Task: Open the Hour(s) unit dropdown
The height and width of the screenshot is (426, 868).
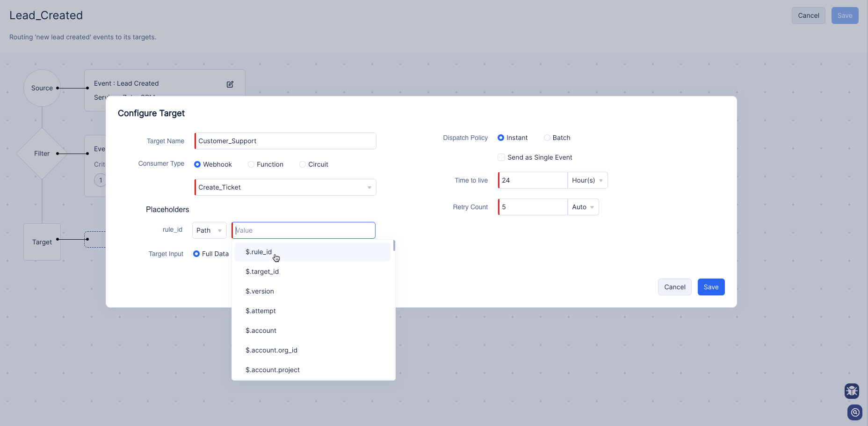Action: pyautogui.click(x=587, y=180)
